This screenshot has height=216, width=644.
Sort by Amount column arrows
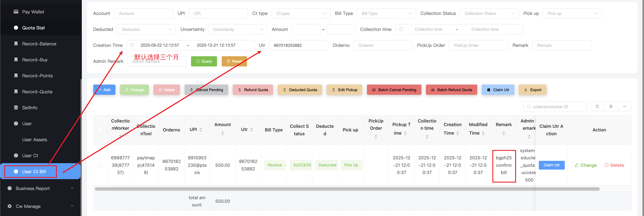(x=222, y=134)
